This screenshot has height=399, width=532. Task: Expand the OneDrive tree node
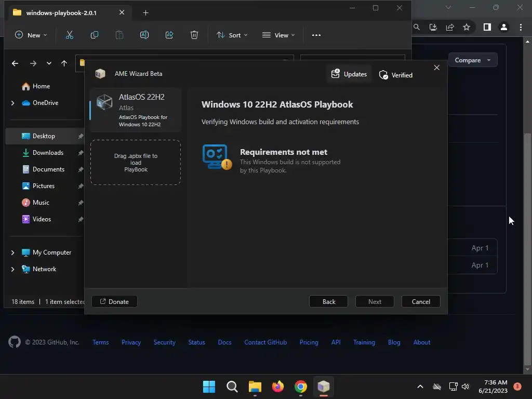click(12, 103)
